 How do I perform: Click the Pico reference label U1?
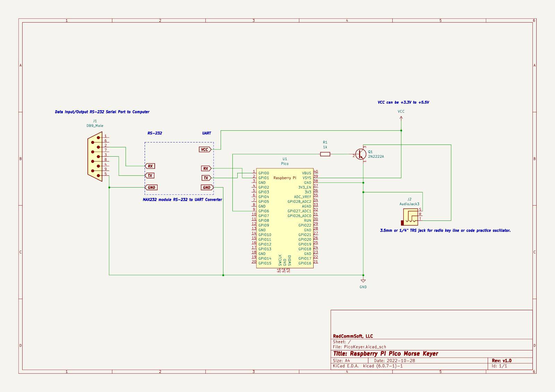[x=284, y=159]
